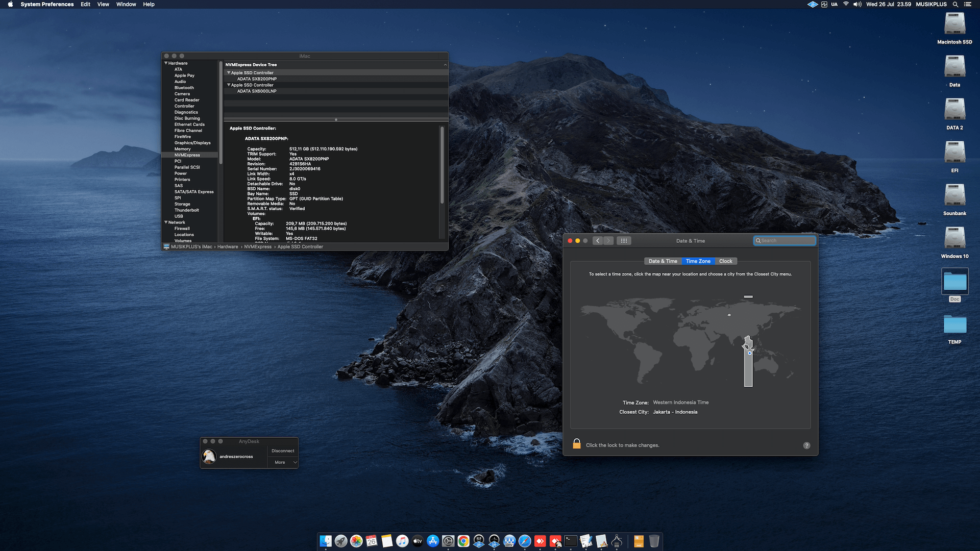This screenshot has width=980, height=551.
Task: Click MUSIKPLUS's iMac in path bar
Action: click(x=191, y=247)
